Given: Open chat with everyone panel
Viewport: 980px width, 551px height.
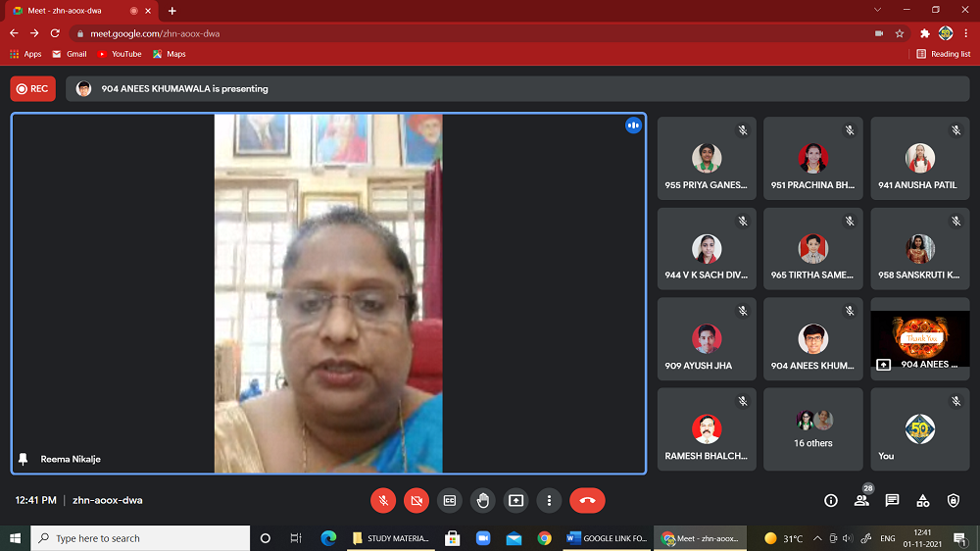Looking at the screenshot, I should [892, 500].
